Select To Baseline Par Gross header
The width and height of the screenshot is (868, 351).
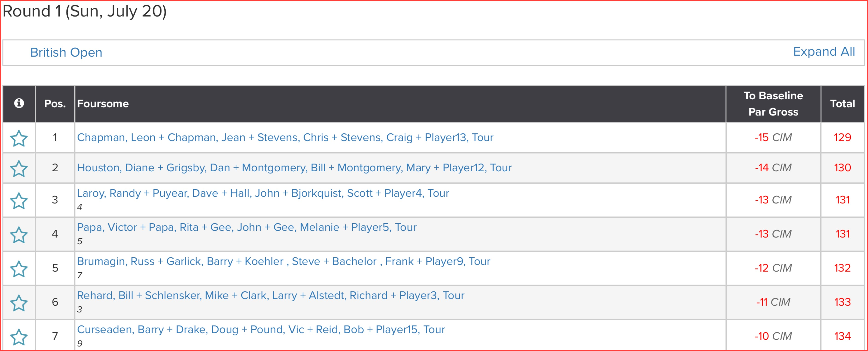click(x=773, y=104)
